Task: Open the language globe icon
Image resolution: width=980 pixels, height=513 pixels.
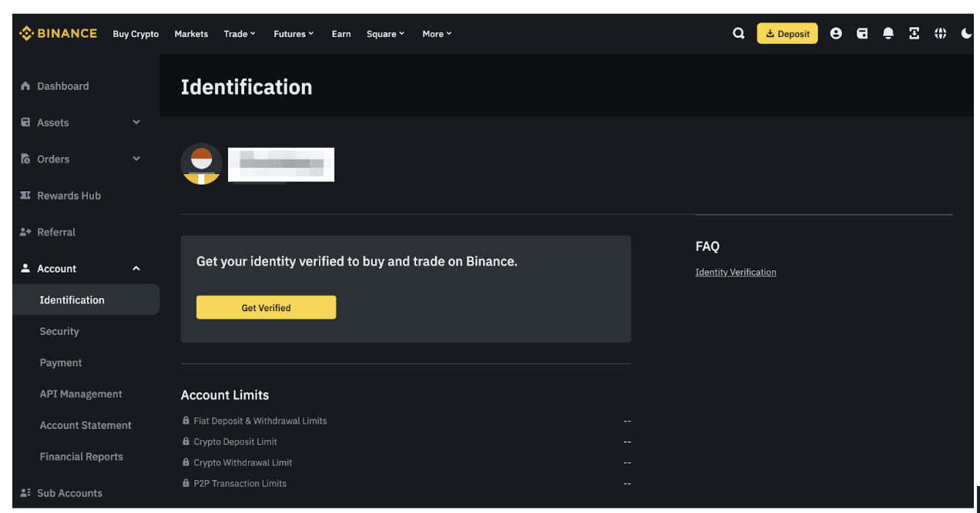Action: pos(941,34)
